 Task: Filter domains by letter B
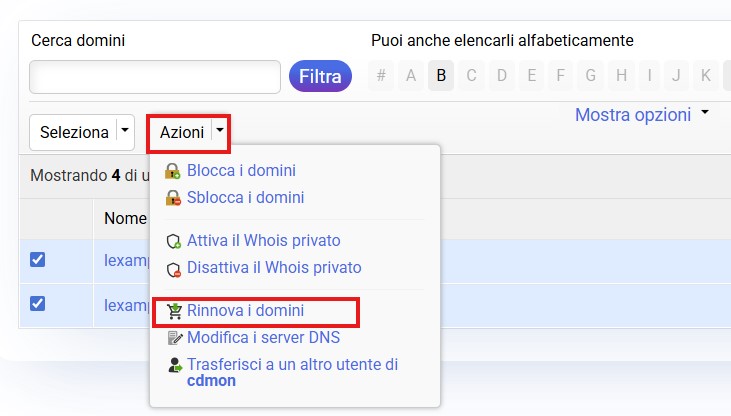coord(441,75)
